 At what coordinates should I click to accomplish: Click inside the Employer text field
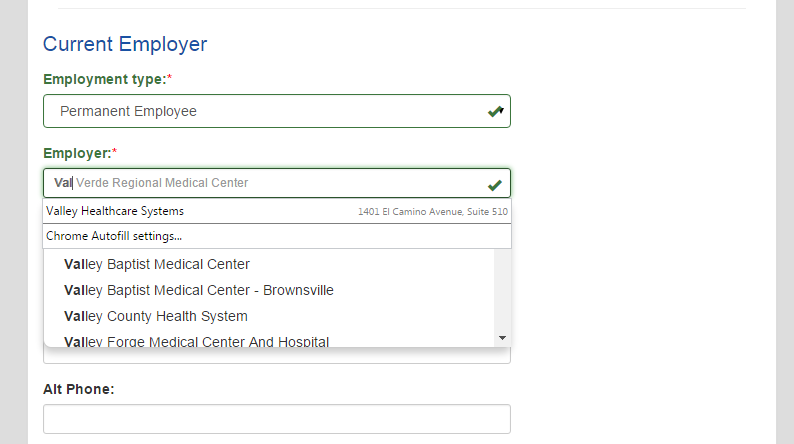(x=276, y=183)
